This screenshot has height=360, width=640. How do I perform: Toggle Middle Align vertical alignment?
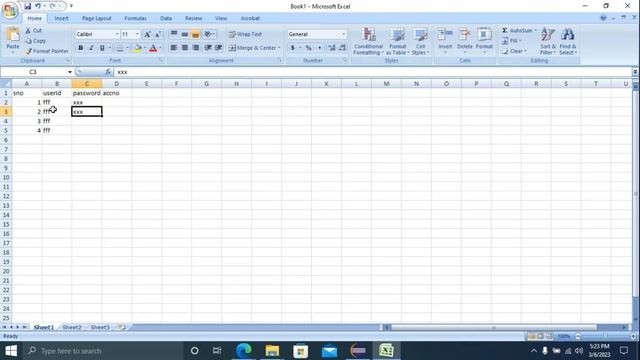click(x=185, y=34)
